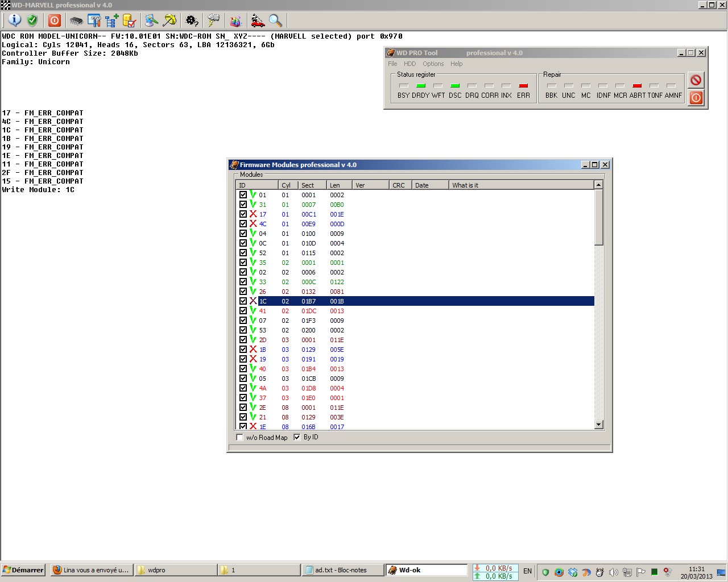Open Help menu in WD PRO Tool
This screenshot has height=582, width=728.
[x=456, y=64]
